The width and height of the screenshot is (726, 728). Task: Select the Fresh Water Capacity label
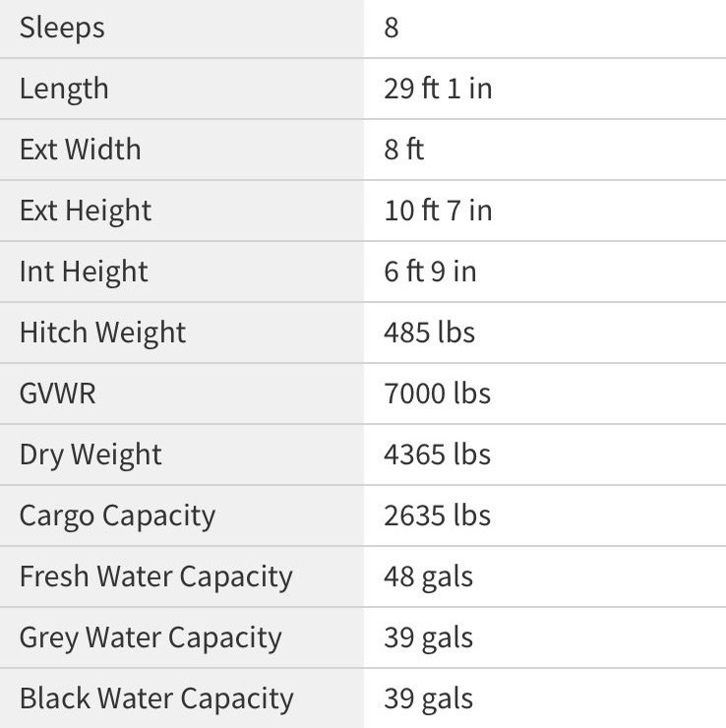(155, 576)
